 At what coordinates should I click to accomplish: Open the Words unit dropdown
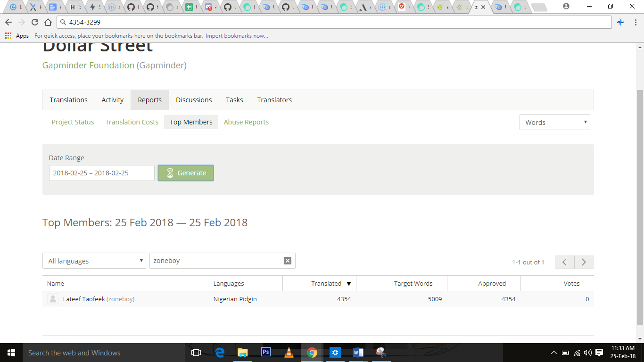tap(555, 122)
